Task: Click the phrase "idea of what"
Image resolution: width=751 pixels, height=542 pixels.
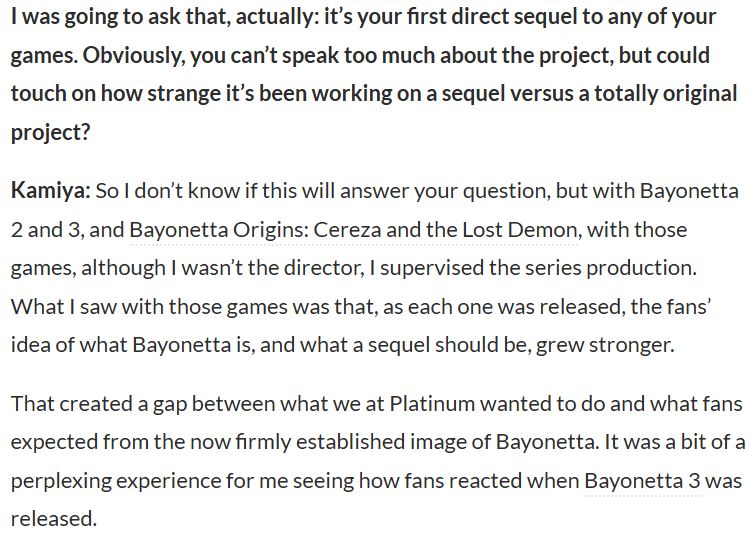Action: [x=68, y=345]
